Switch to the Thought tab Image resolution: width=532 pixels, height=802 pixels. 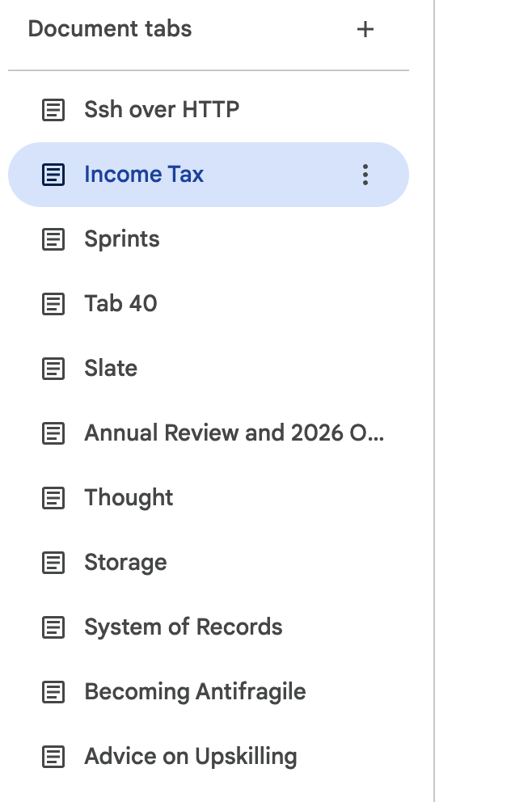tap(129, 498)
